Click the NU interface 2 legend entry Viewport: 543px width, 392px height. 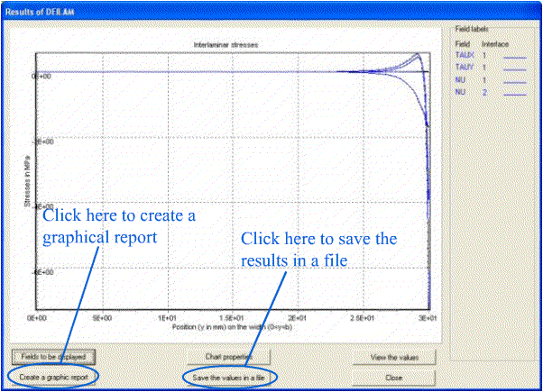point(460,91)
